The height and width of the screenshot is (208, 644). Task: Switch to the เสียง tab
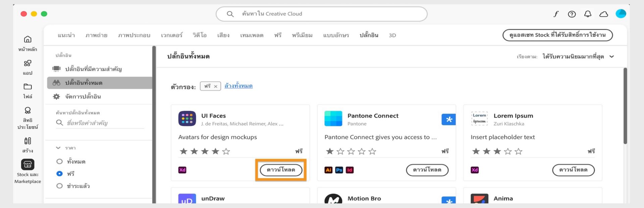(223, 35)
